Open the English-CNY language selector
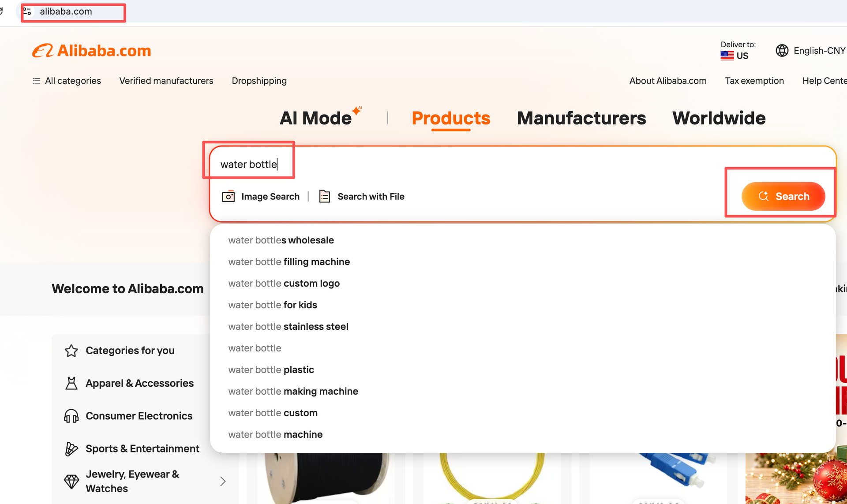This screenshot has height=504, width=847. click(x=811, y=51)
